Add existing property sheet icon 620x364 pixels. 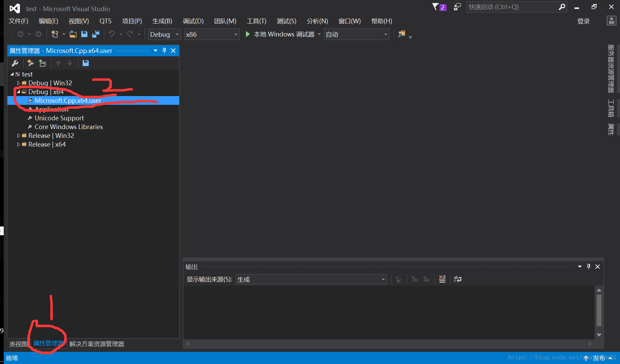tap(43, 63)
